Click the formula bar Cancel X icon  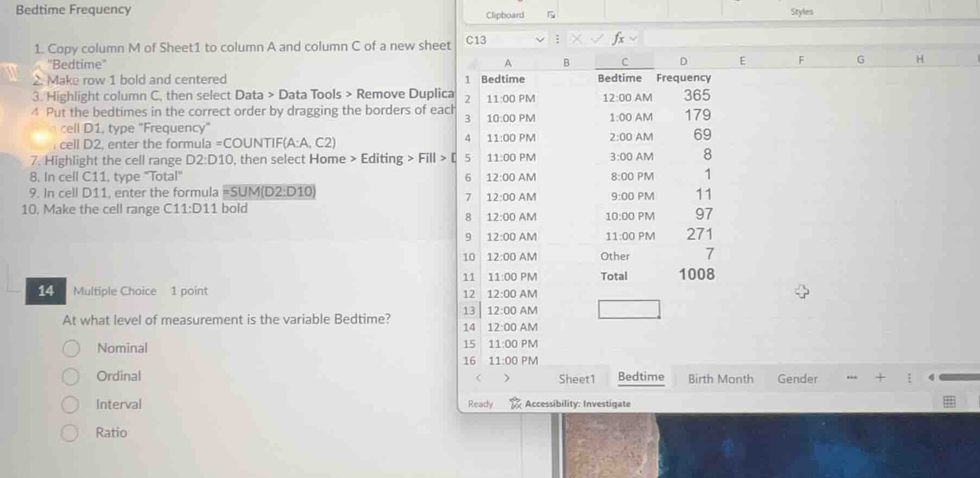tap(577, 39)
